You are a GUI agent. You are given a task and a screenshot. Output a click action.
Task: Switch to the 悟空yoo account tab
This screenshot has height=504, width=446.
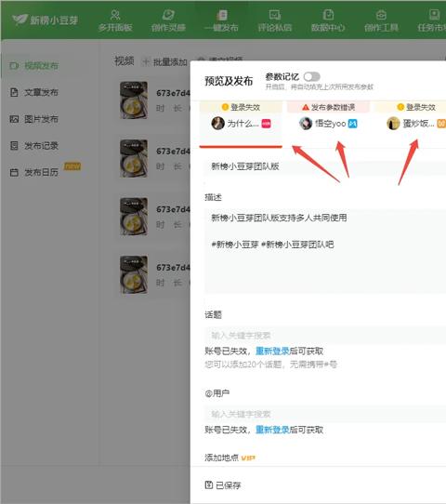(328, 124)
